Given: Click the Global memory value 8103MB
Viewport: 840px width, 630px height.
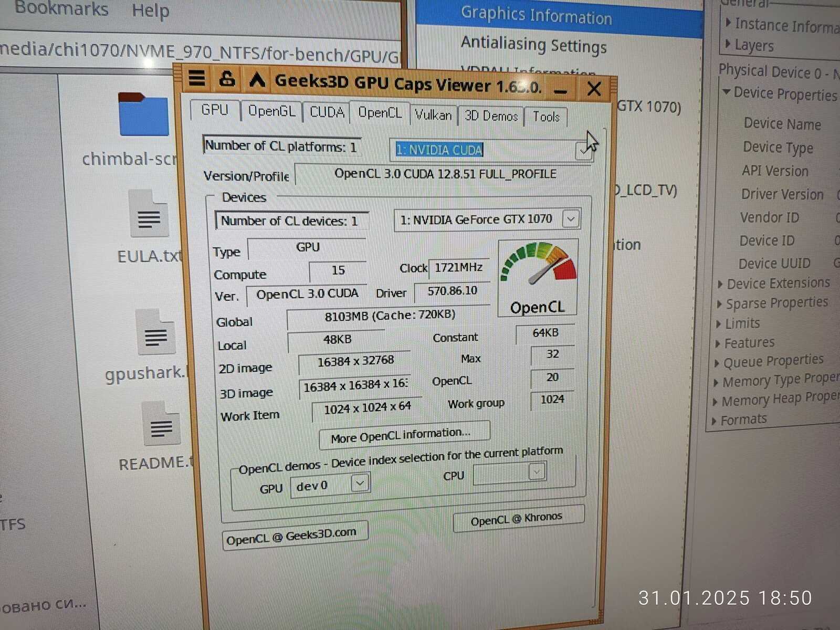Looking at the screenshot, I should 390,316.
